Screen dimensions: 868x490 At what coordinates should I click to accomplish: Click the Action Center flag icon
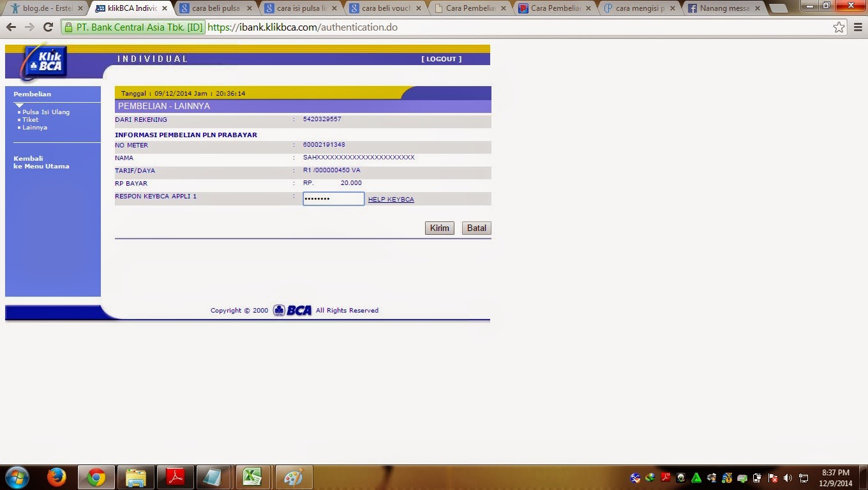coord(773,477)
